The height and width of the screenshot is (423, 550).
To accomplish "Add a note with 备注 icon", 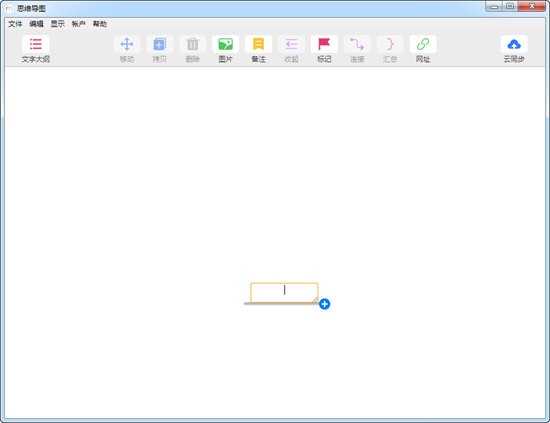I will (259, 44).
